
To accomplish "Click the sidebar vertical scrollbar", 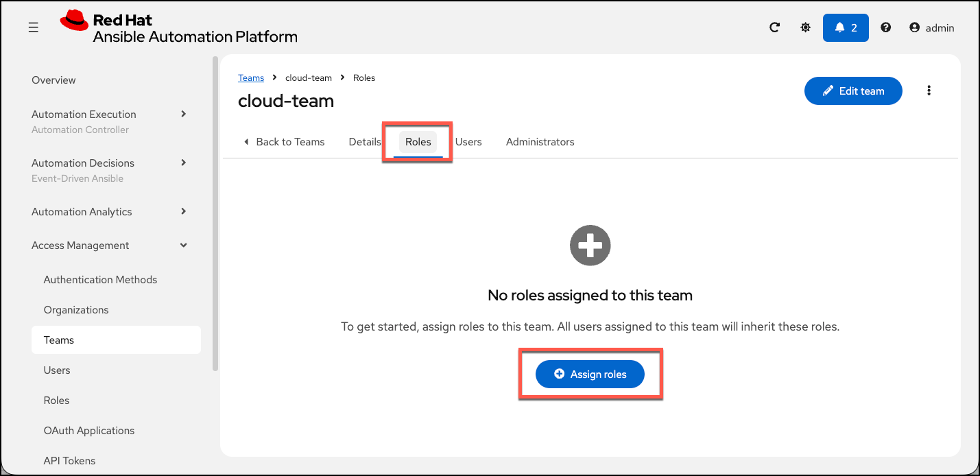I will tap(215, 214).
